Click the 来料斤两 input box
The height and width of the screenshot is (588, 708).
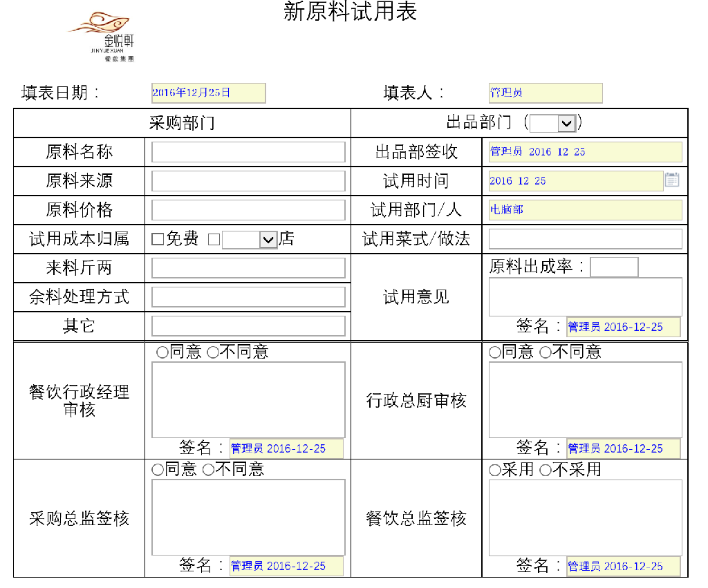click(x=248, y=268)
